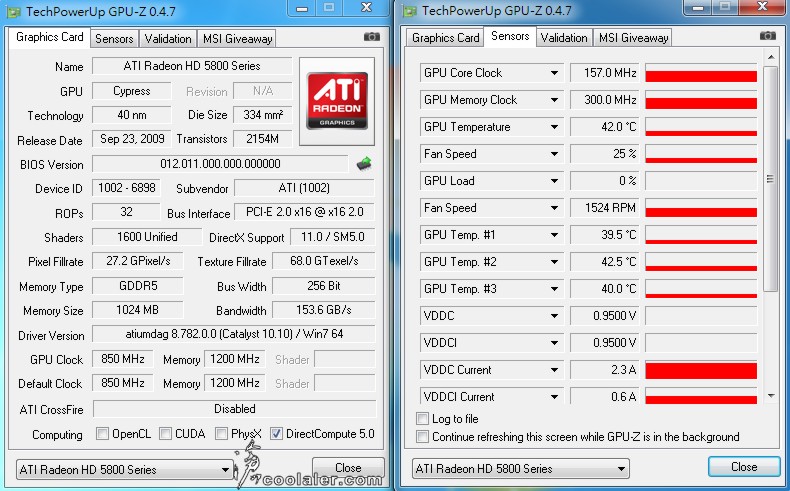The height and width of the screenshot is (491, 790).
Task: Open the GPU Core Clock sensor dropdown
Action: point(554,73)
